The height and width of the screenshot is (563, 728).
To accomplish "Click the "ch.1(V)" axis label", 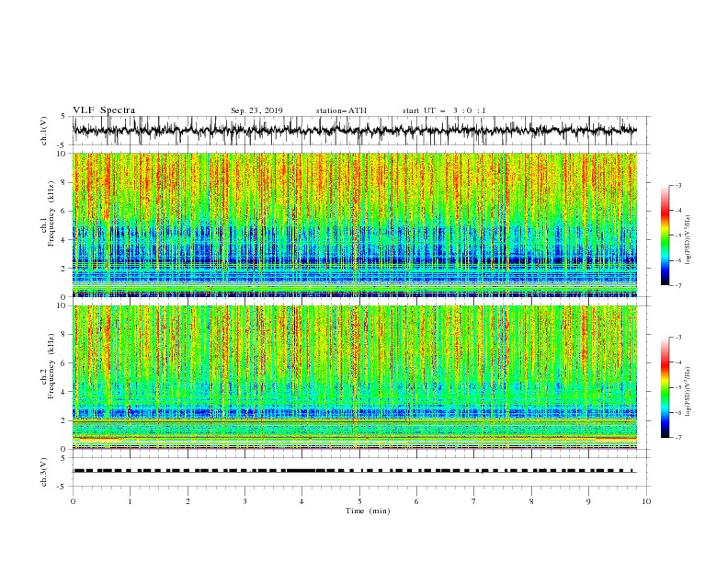I will point(44,131).
